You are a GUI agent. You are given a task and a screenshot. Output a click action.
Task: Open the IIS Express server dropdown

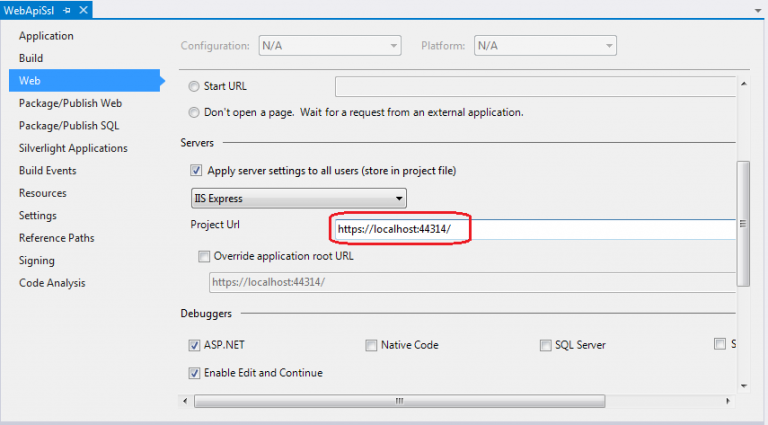[298, 198]
